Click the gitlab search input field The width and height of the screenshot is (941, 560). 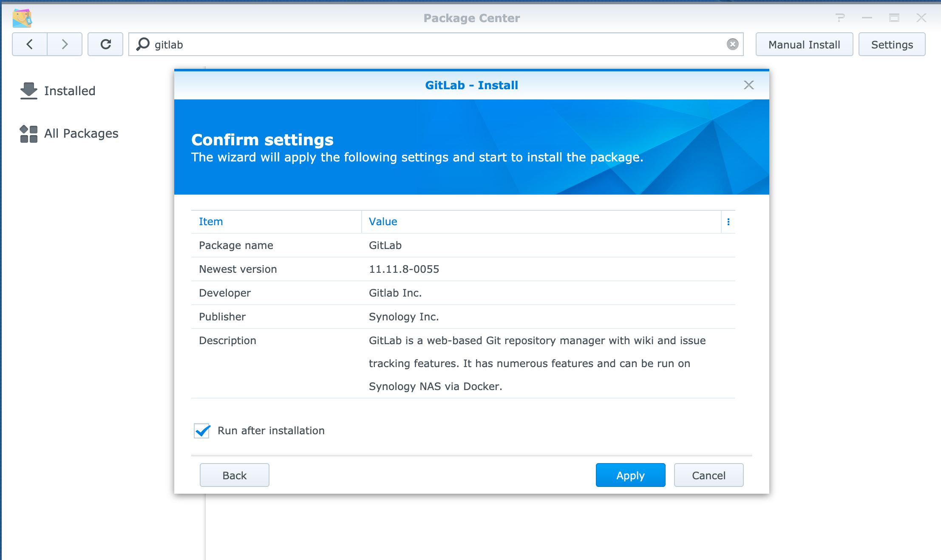click(x=425, y=44)
